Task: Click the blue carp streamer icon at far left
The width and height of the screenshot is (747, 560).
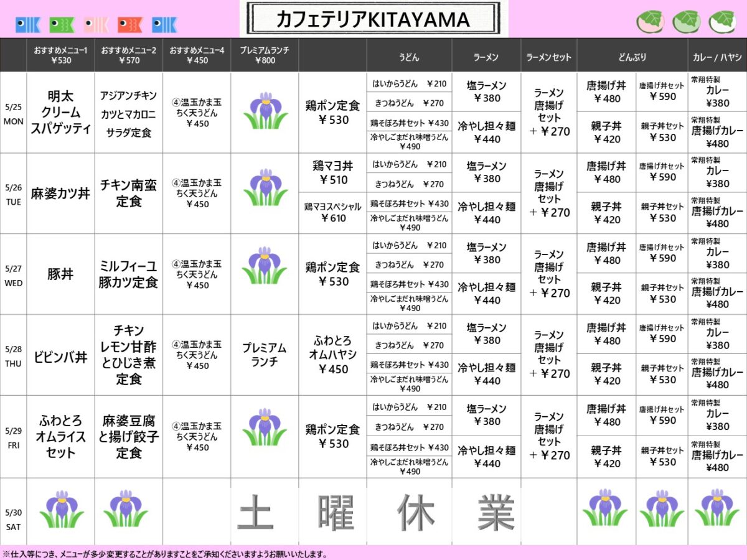Action: (28, 24)
